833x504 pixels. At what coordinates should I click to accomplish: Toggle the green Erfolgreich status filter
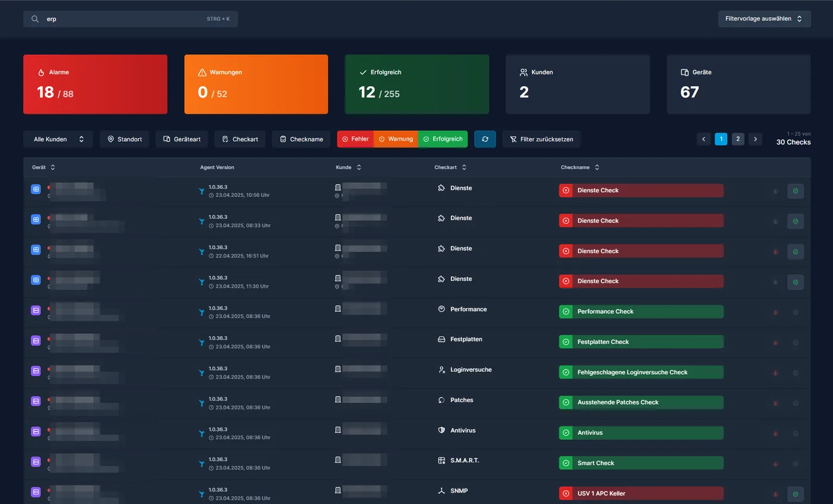pos(443,139)
